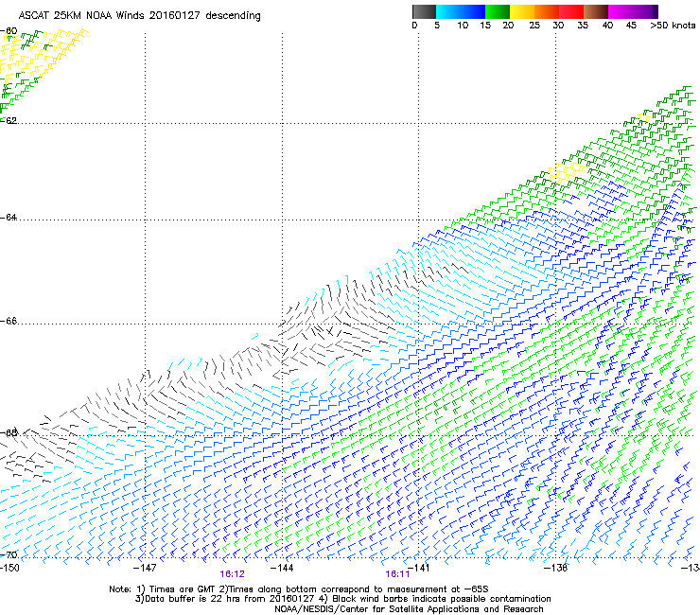The width and height of the screenshot is (700, 615).
Task: Click the purple time stamp '16:11'
Action: (397, 574)
